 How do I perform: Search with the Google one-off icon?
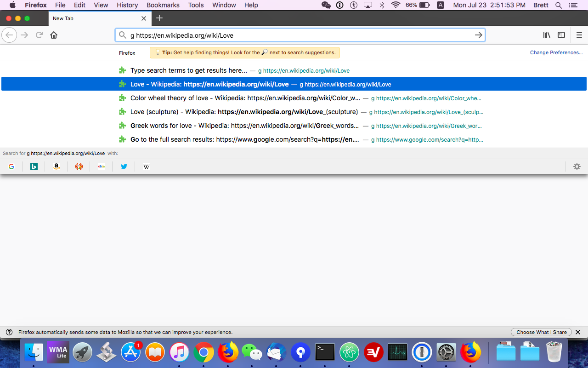(11, 167)
